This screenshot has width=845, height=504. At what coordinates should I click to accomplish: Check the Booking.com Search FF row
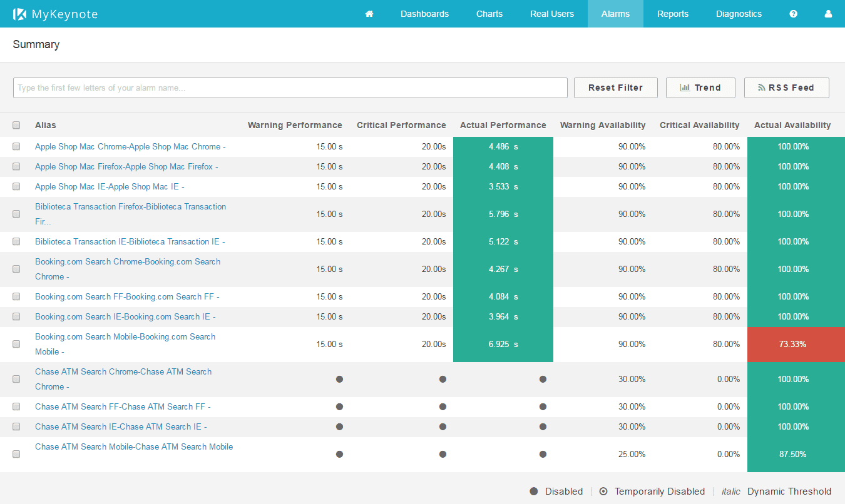tap(16, 296)
